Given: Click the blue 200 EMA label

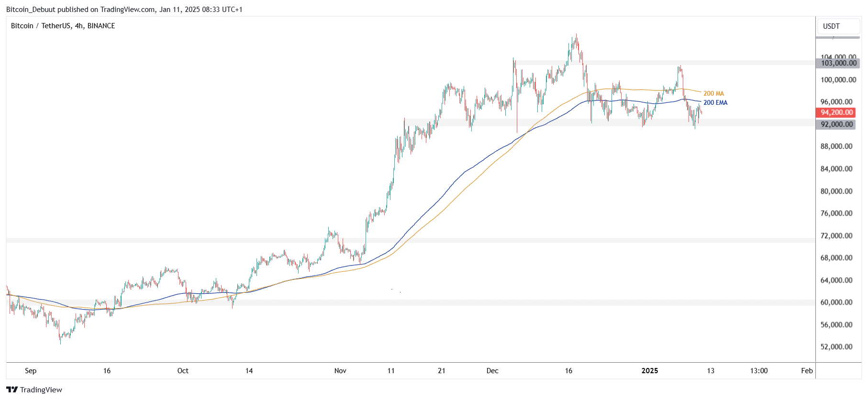Looking at the screenshot, I should click(715, 103).
